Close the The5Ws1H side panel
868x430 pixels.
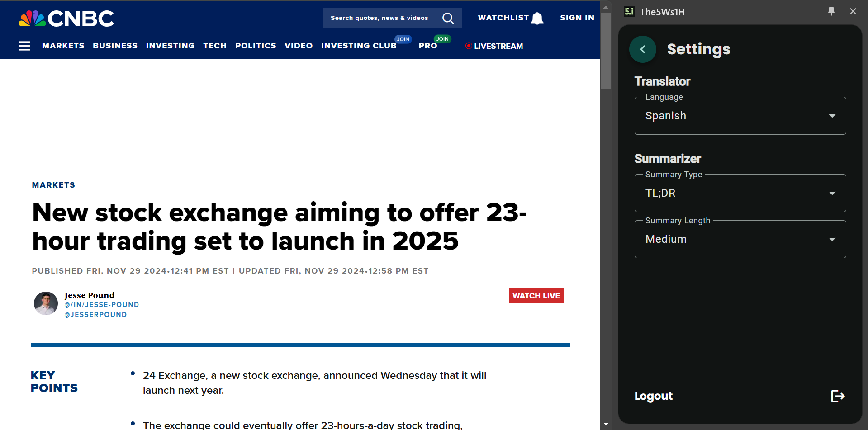point(853,11)
